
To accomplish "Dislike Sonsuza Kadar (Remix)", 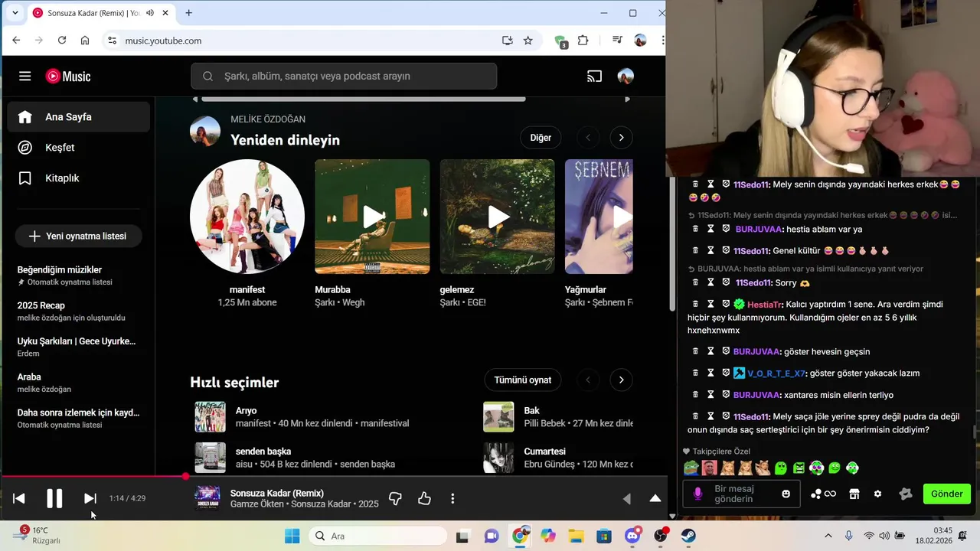I will pyautogui.click(x=395, y=498).
